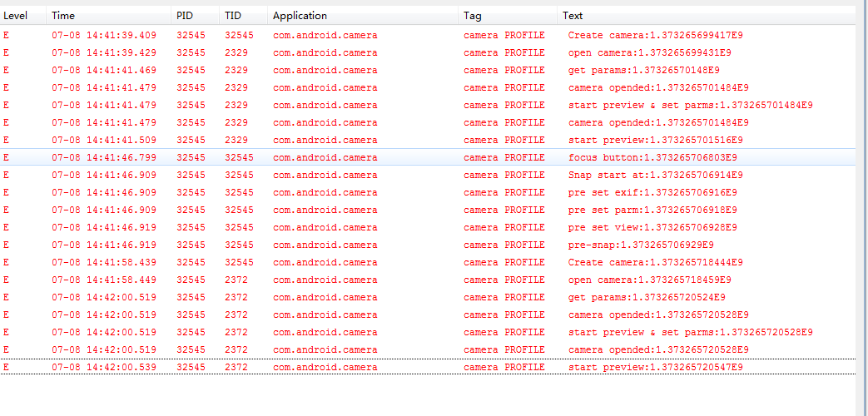Click the camera PROFILE tag in the Snap start row
The width and height of the screenshot is (868, 416).
point(504,175)
